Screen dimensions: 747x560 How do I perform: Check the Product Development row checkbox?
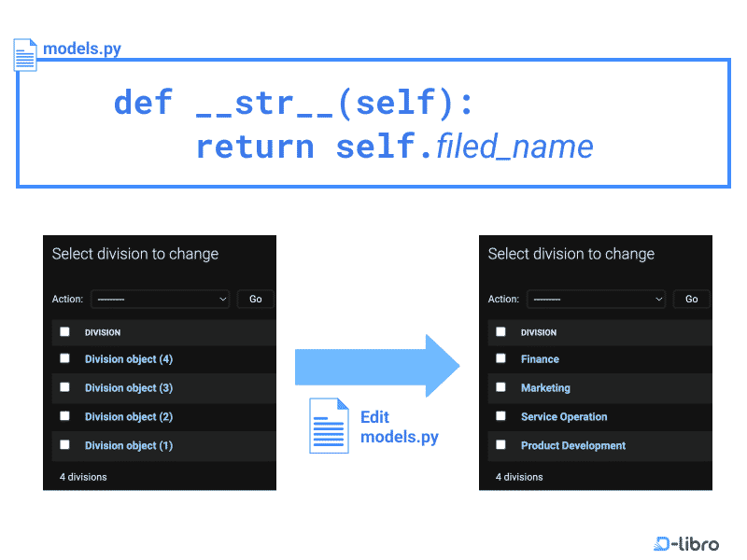500,445
